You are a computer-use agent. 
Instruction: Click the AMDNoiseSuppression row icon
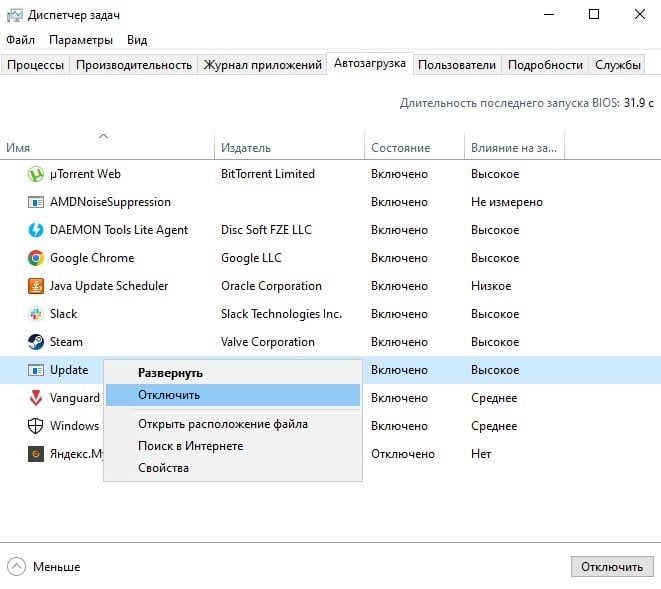pyautogui.click(x=36, y=202)
